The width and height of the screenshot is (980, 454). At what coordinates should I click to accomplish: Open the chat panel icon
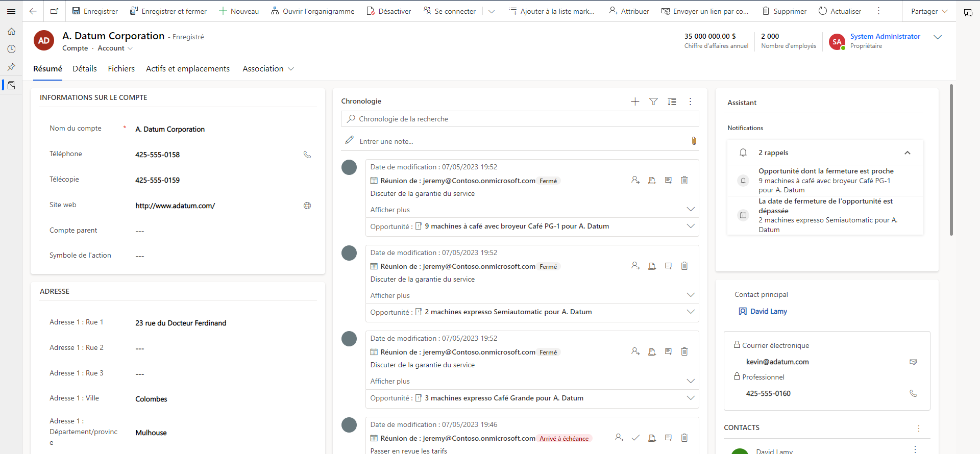click(x=968, y=13)
